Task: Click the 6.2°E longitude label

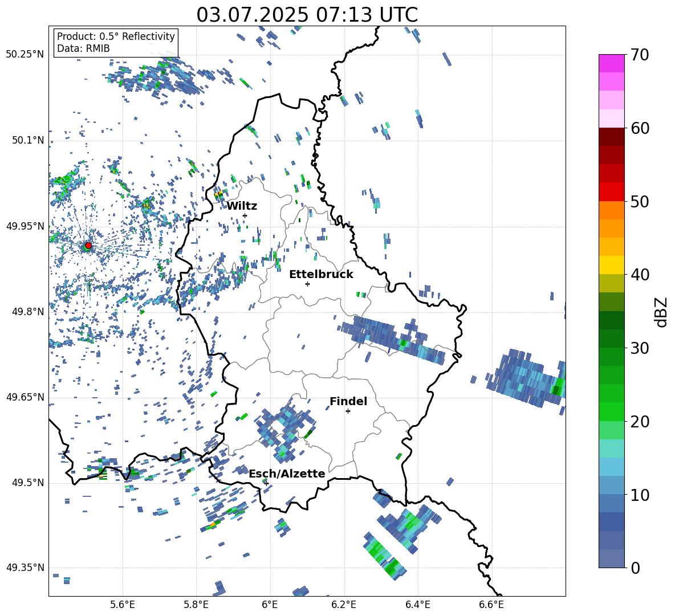Action: pos(344,605)
